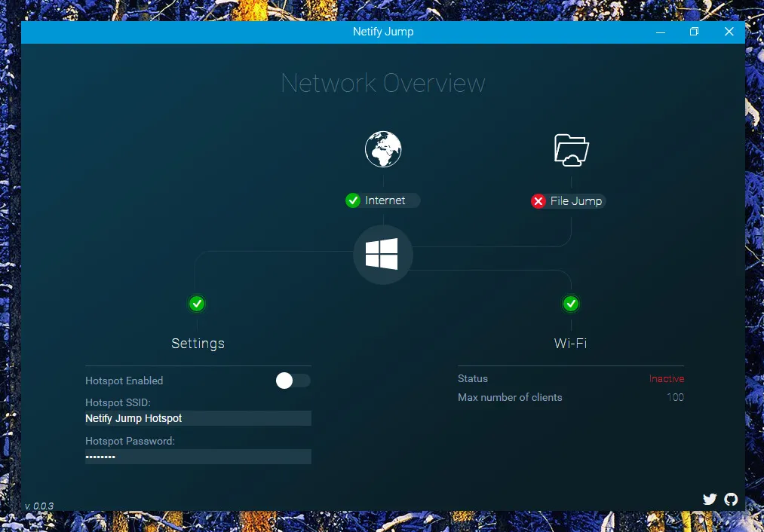Open the Twitter icon in the corner
764x532 pixels.
pyautogui.click(x=710, y=499)
